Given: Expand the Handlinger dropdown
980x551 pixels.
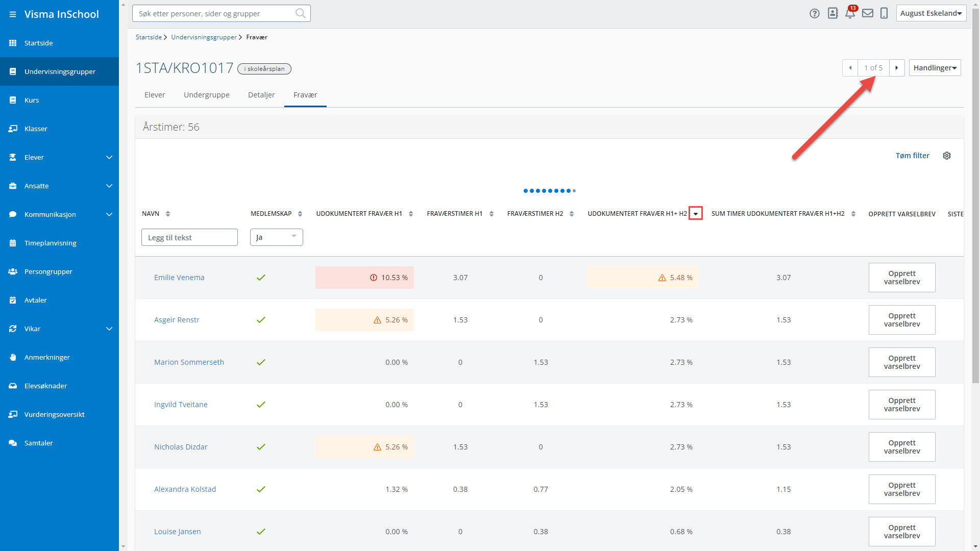Looking at the screenshot, I should tap(935, 68).
